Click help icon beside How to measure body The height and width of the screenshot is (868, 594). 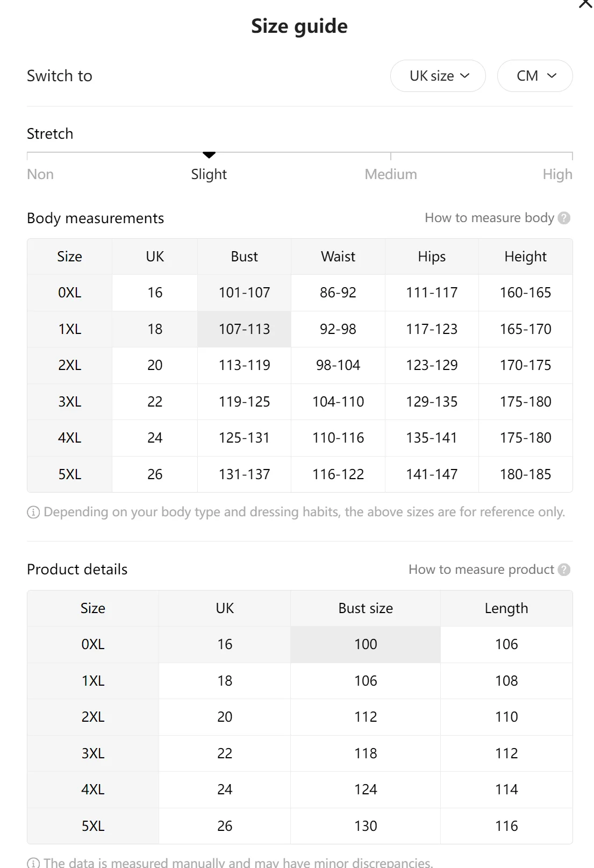pos(564,218)
